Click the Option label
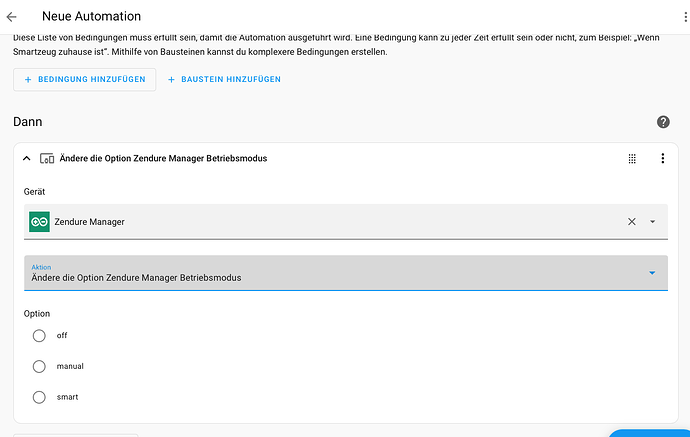Viewport: 690px width, 437px height. pos(37,314)
